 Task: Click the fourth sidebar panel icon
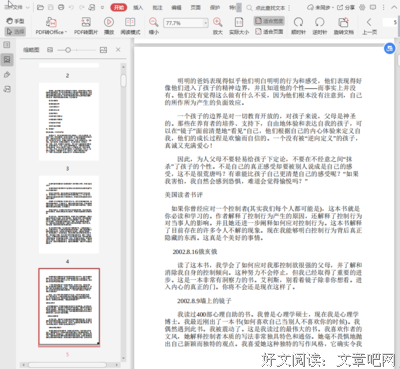click(x=7, y=89)
